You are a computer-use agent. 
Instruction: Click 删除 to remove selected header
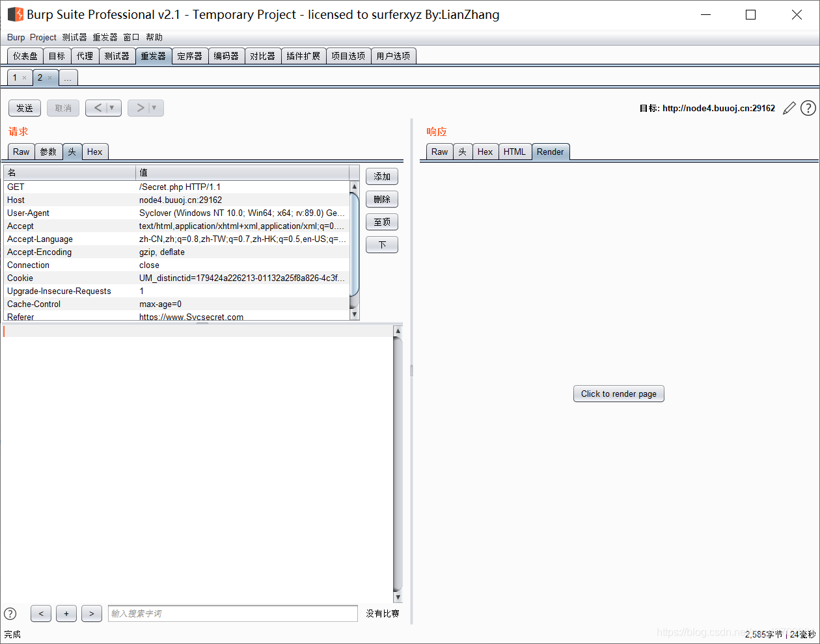coord(382,199)
